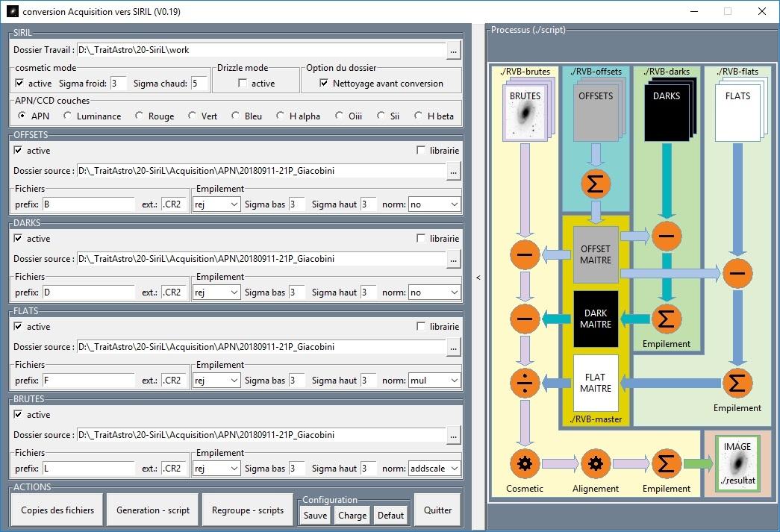Open the norm dropdown set to mul in FLATS

(x=434, y=380)
